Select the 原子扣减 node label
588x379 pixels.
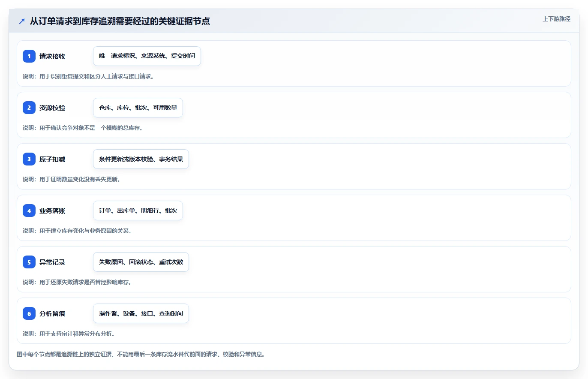coord(52,159)
